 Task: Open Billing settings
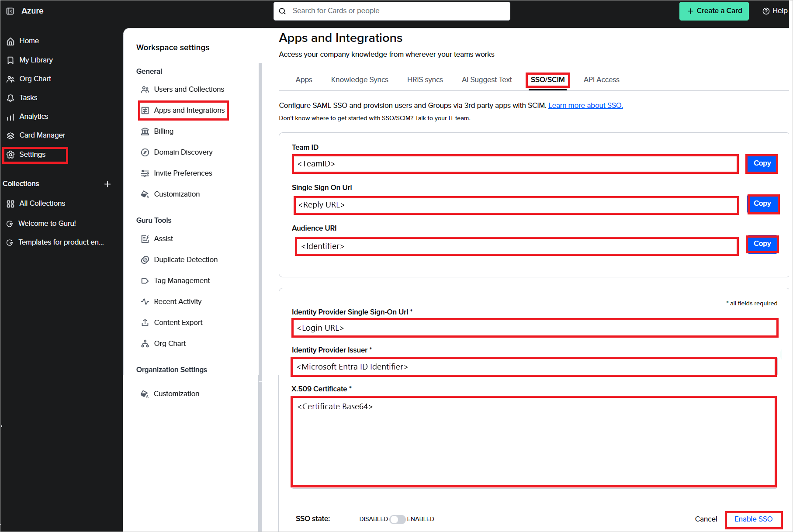coord(163,131)
